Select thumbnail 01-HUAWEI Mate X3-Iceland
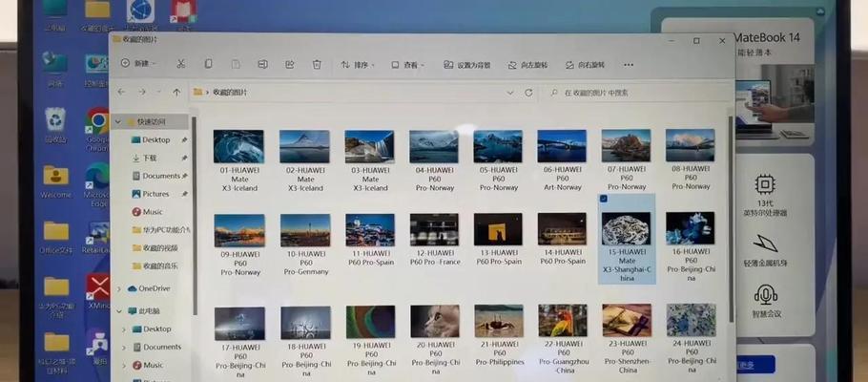Viewport: 868px width, 382px height. click(238, 146)
